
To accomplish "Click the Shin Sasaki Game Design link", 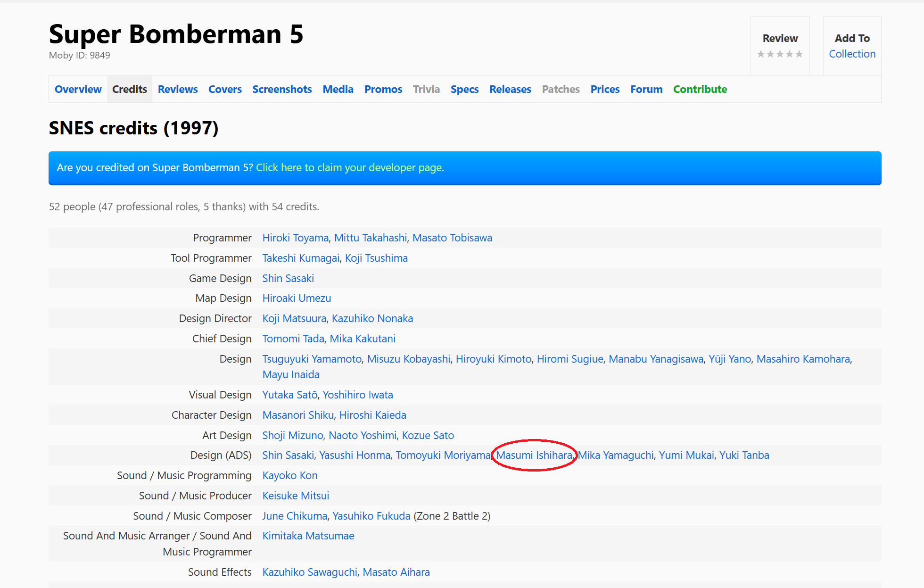I will coord(288,278).
